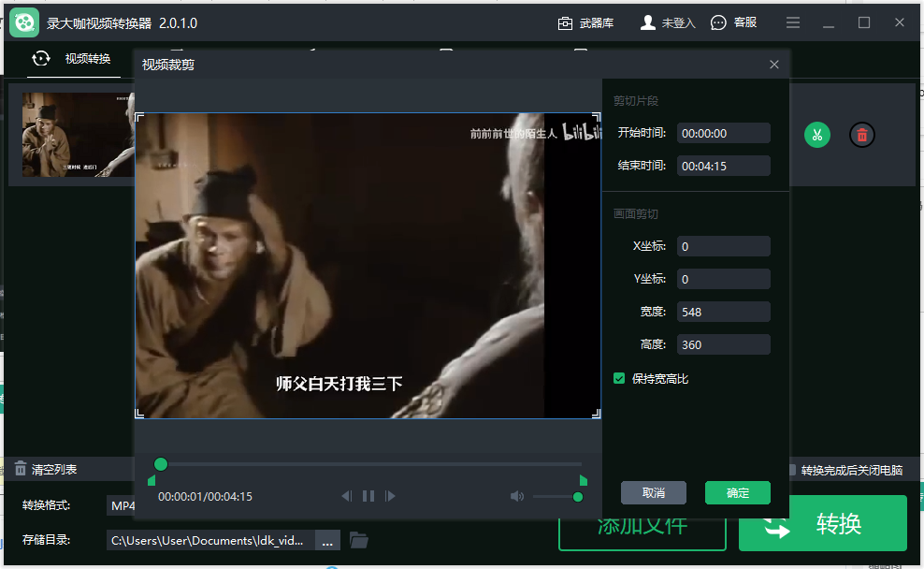Viewport: 924px width, 569px height.
Task: Click the crop top-left corner handle
Action: point(139,117)
